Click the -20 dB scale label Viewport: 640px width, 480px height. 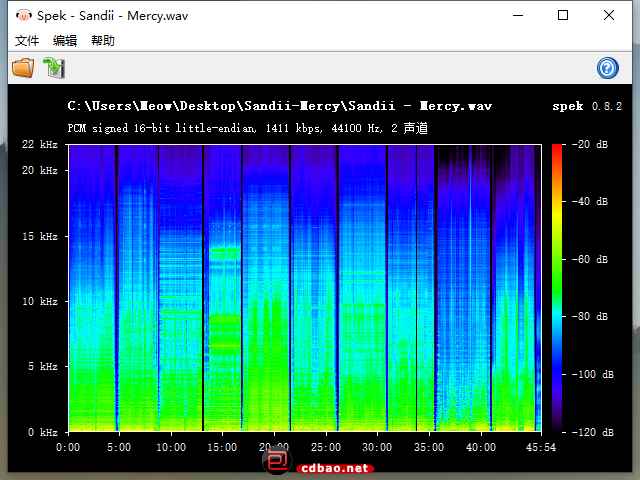point(590,144)
